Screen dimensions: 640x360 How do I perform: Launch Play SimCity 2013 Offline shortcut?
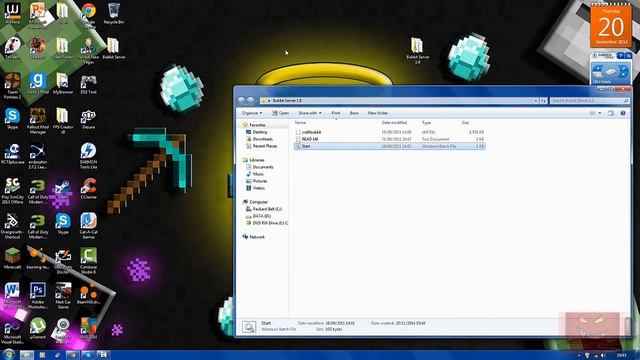[12, 191]
